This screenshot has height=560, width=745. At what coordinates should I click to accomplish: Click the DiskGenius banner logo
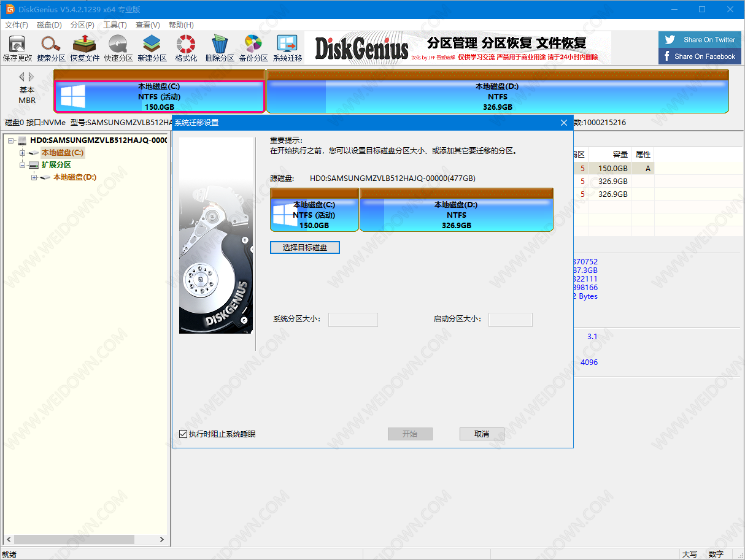(361, 48)
